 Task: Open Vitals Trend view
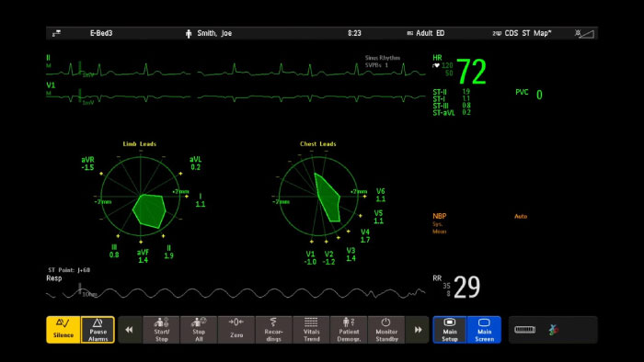pyautogui.click(x=311, y=330)
